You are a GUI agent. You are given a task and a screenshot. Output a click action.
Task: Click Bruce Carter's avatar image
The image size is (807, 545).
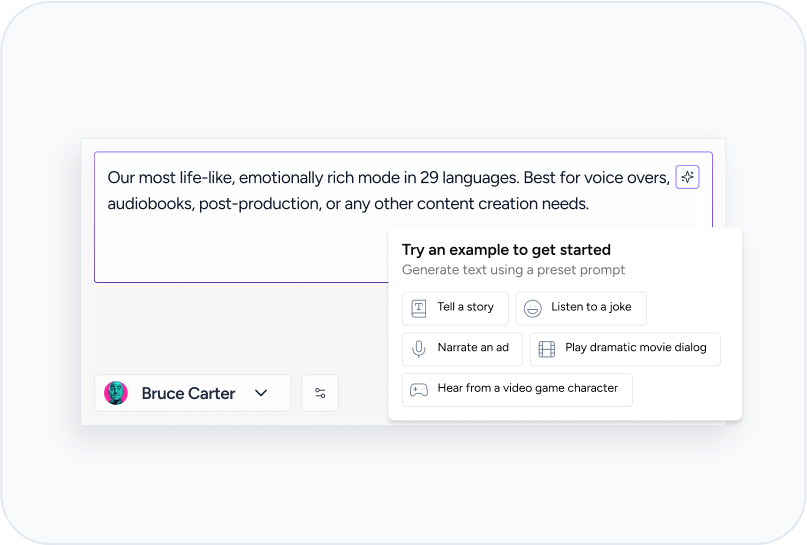tap(116, 393)
